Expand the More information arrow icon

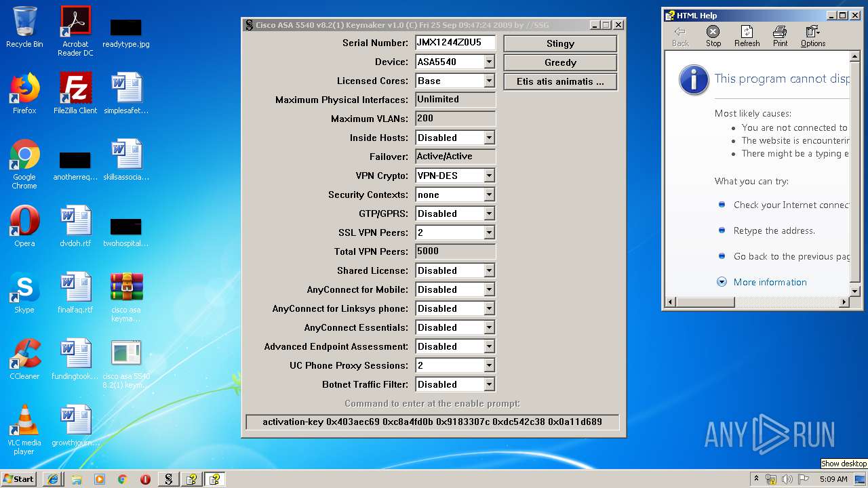pos(722,282)
